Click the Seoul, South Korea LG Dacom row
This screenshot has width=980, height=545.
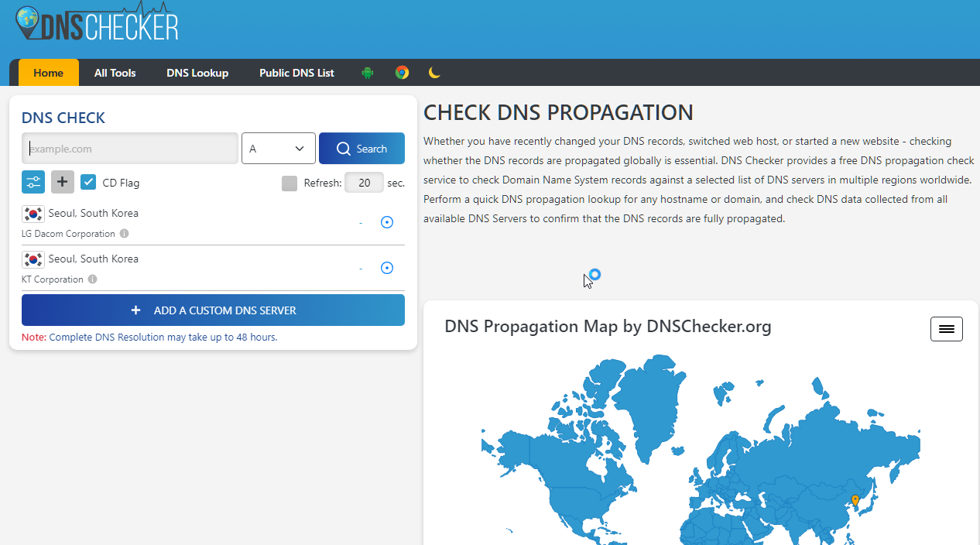pos(213,222)
